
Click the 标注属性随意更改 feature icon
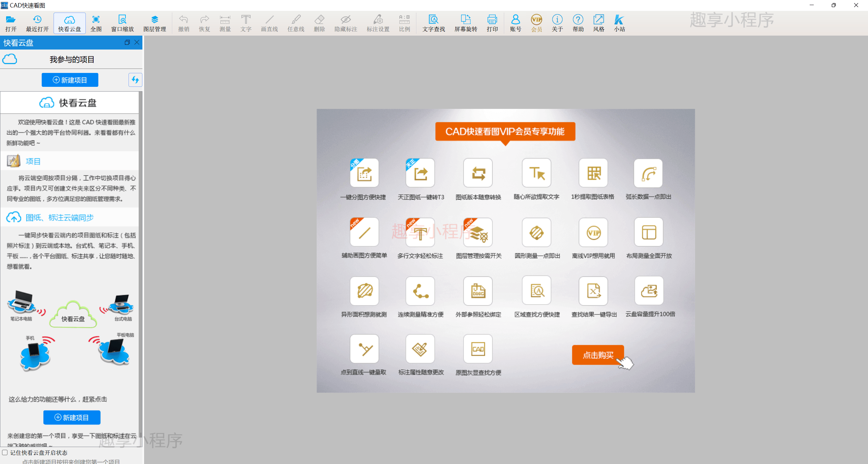tap(420, 349)
